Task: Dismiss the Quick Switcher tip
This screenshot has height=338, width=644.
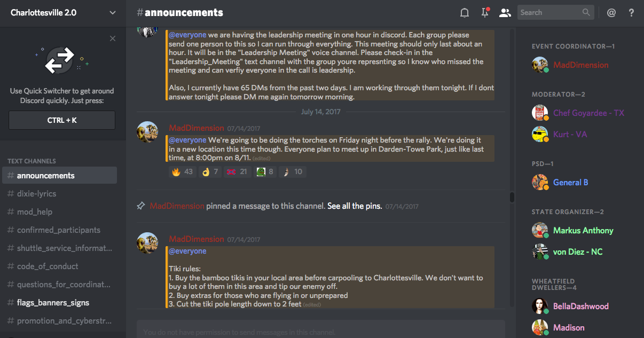Action: coord(112,38)
